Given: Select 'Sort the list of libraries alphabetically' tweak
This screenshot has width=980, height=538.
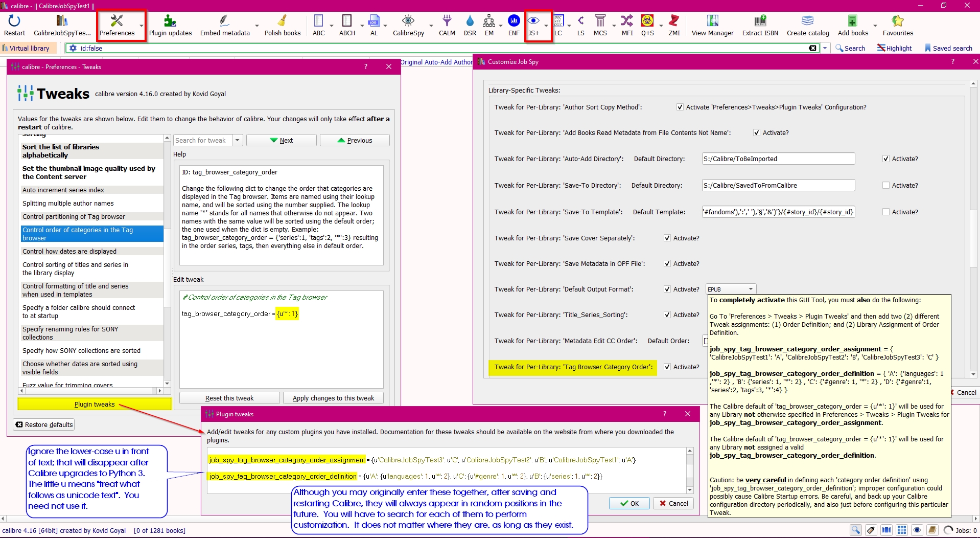Looking at the screenshot, I should click(x=92, y=151).
